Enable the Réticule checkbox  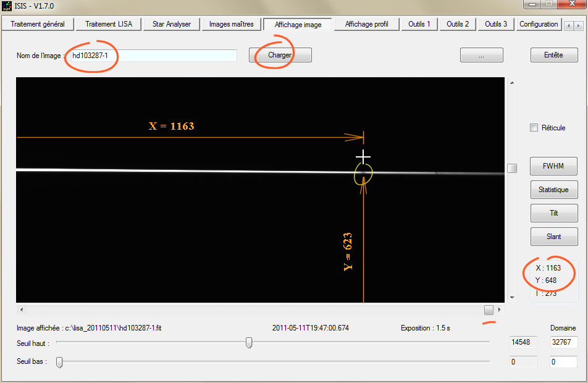coord(534,128)
